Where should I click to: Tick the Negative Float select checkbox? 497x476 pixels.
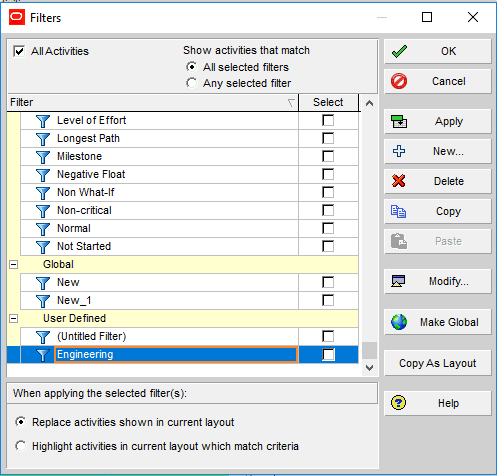point(328,174)
